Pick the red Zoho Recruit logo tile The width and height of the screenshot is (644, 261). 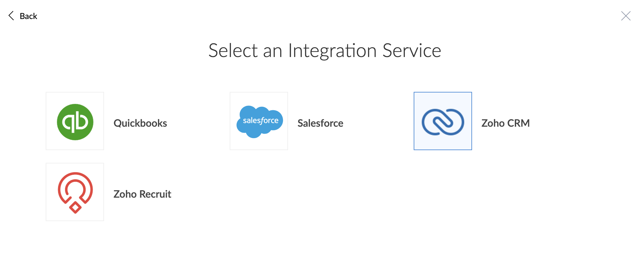[75, 192]
